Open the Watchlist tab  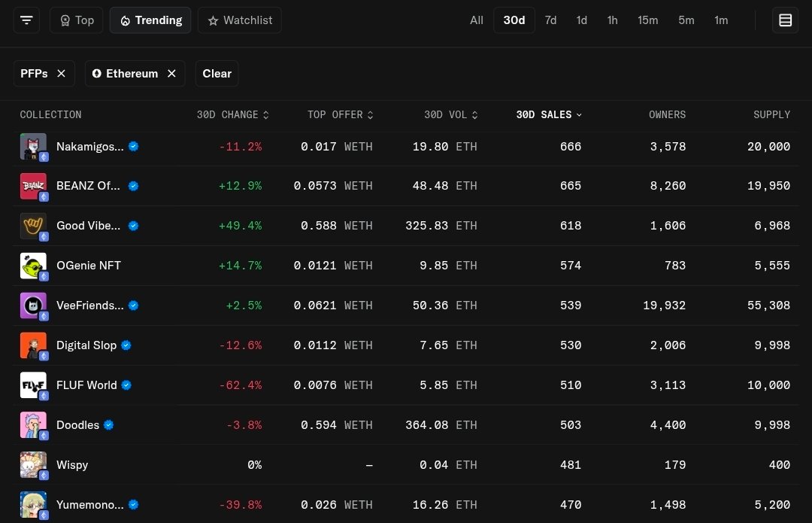point(240,20)
